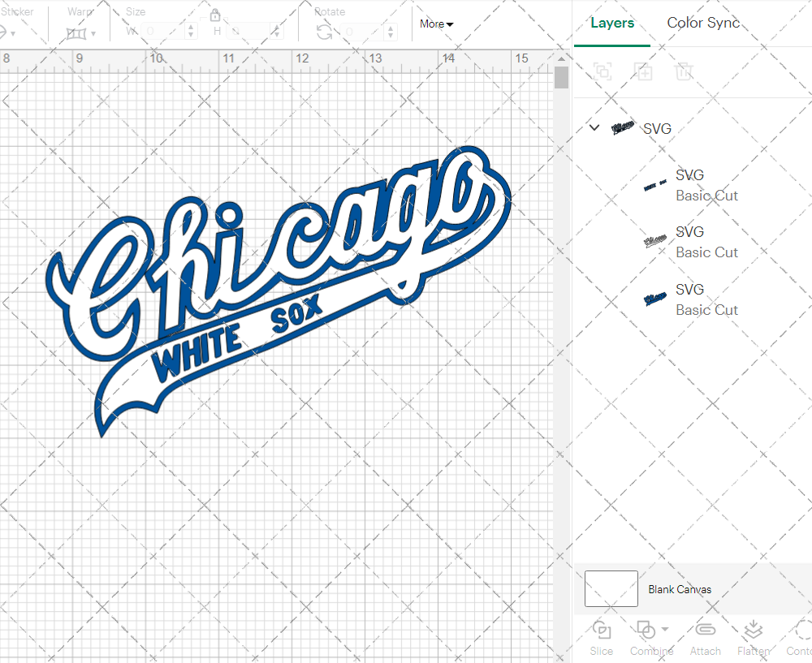Viewport: 812px width, 663px height.
Task: Click the canvas scroll up arrow
Action: tap(561, 58)
